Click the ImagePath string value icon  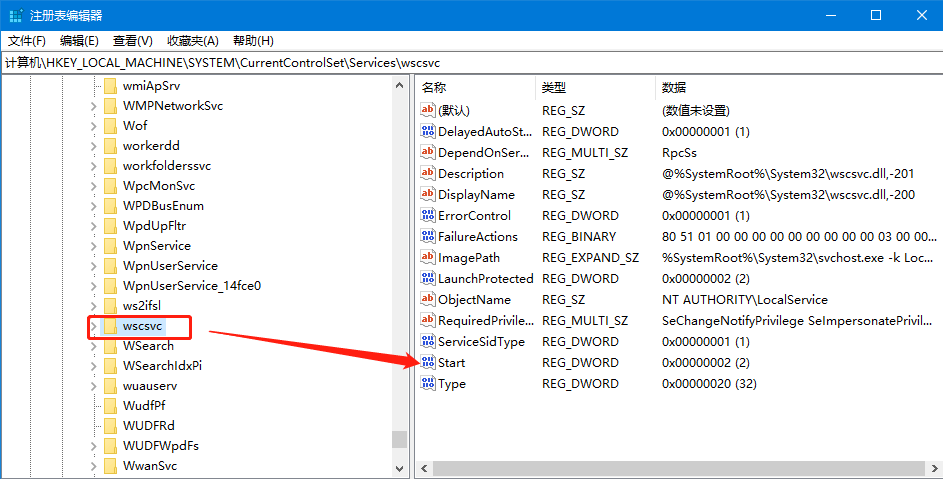pyautogui.click(x=428, y=257)
